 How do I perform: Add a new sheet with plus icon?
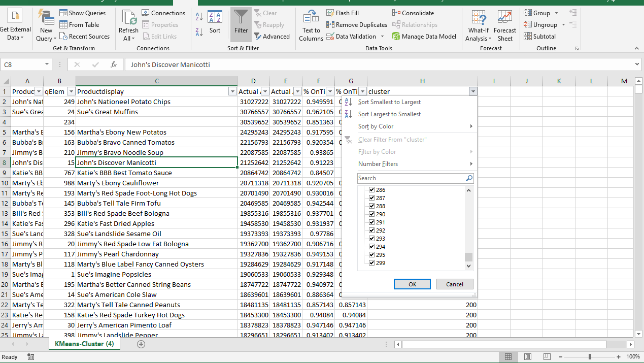tap(141, 344)
